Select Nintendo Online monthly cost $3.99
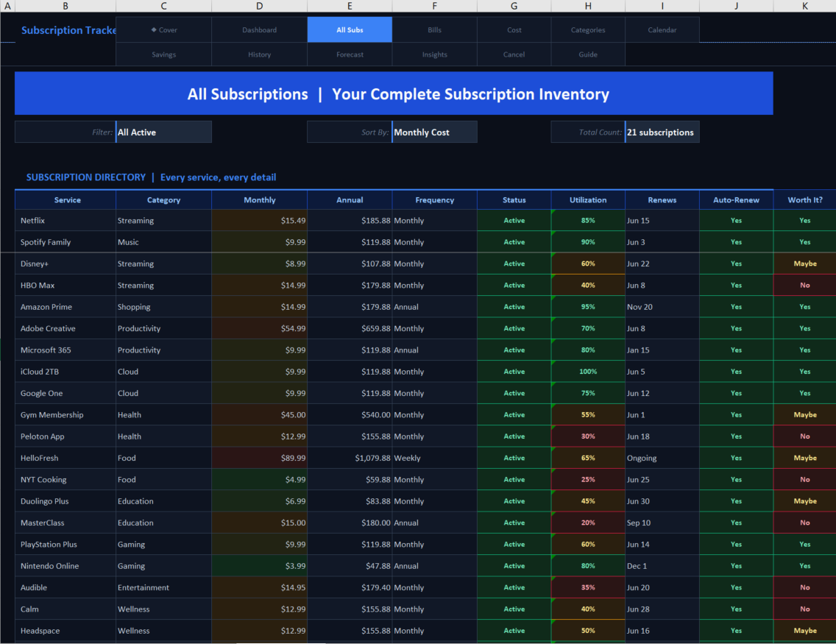This screenshot has width=836, height=644. (259, 566)
